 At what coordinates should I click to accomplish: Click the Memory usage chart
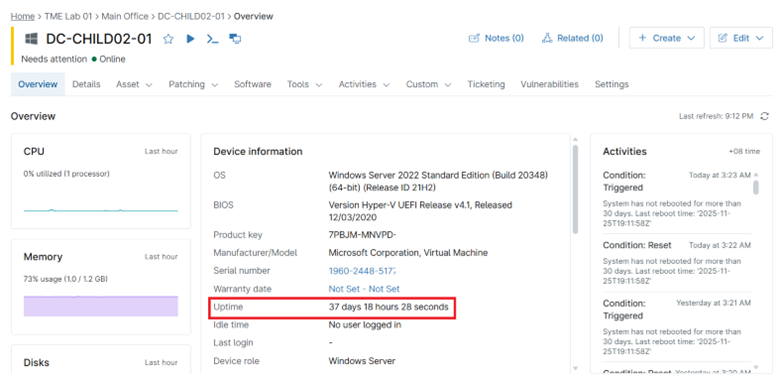[100, 306]
